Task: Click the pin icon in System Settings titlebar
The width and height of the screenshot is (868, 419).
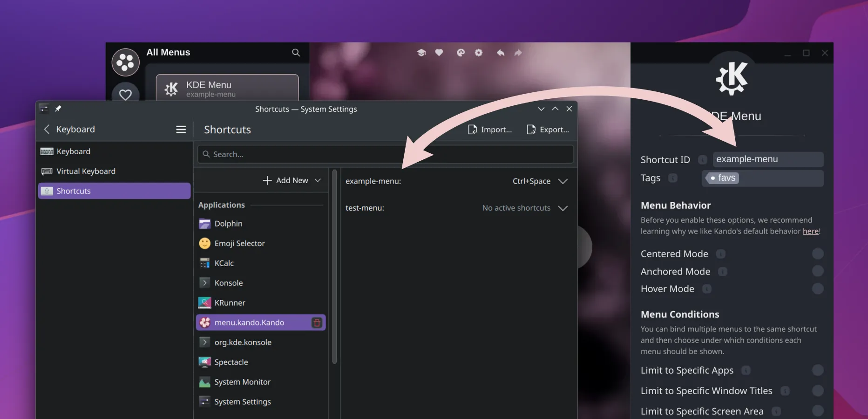Action: (58, 109)
